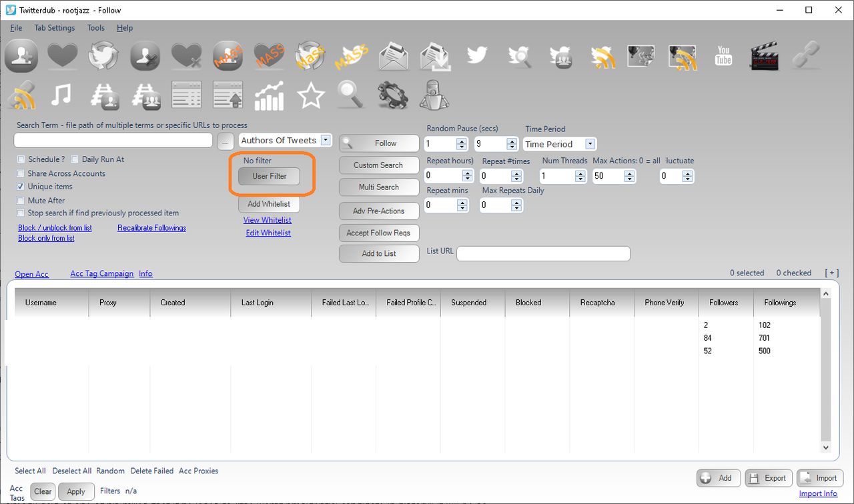
Task: Select the MASS like heart icon
Action: point(270,56)
